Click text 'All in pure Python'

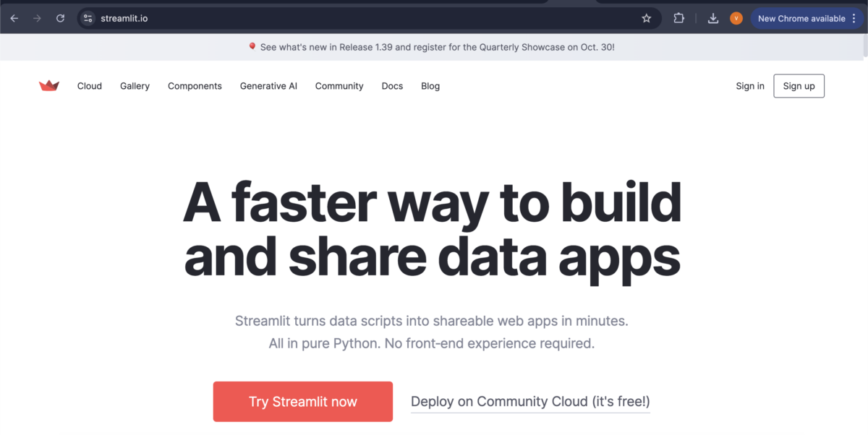(x=323, y=344)
